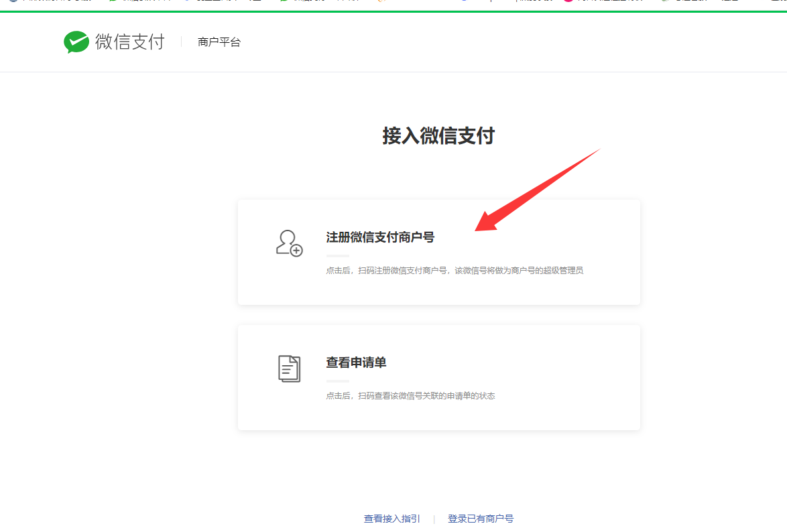Click the first green WeChat bookmark icon
Screen dimensions: 787x532
tap(113, 2)
